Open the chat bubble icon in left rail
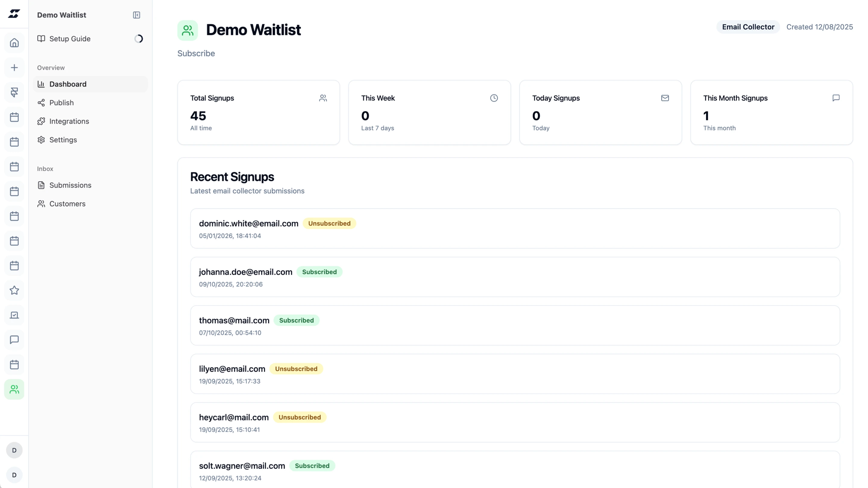868x488 pixels. point(14,340)
